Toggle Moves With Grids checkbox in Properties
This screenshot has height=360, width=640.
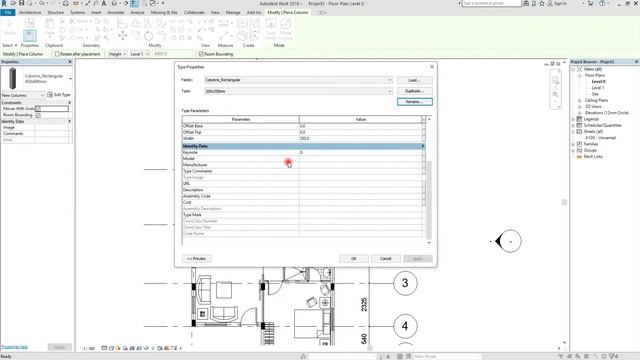point(38,109)
